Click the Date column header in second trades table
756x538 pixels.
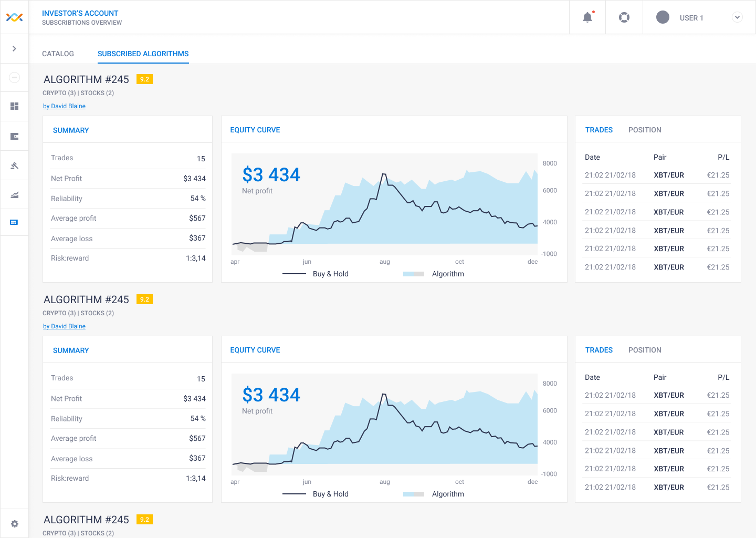592,377
